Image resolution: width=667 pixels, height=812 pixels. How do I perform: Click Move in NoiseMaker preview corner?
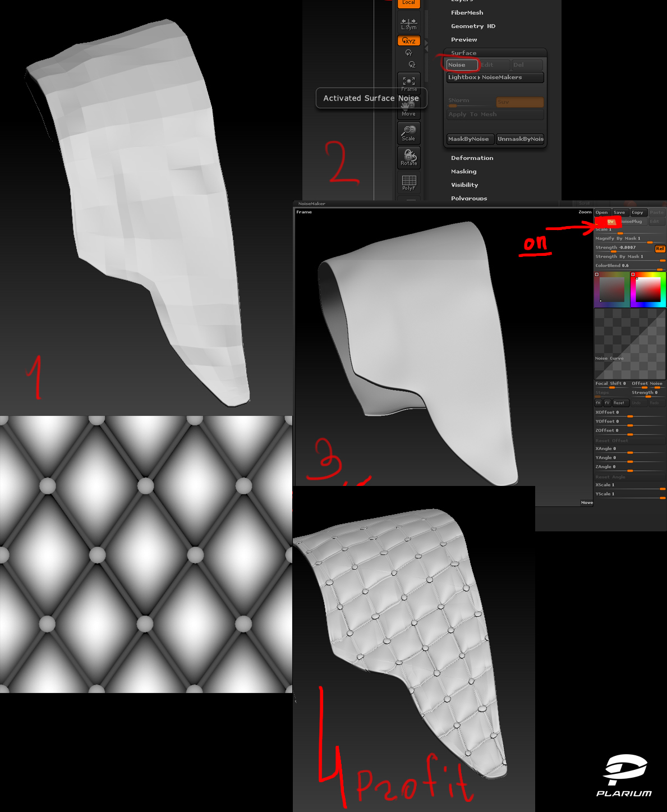click(x=587, y=503)
